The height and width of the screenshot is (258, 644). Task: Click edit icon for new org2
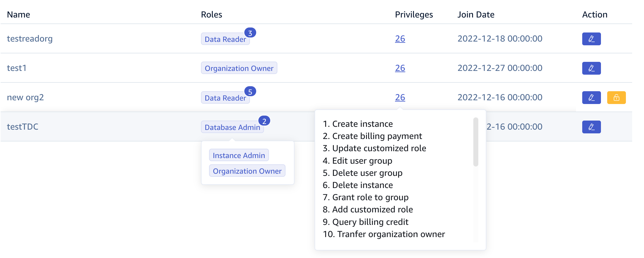(591, 97)
